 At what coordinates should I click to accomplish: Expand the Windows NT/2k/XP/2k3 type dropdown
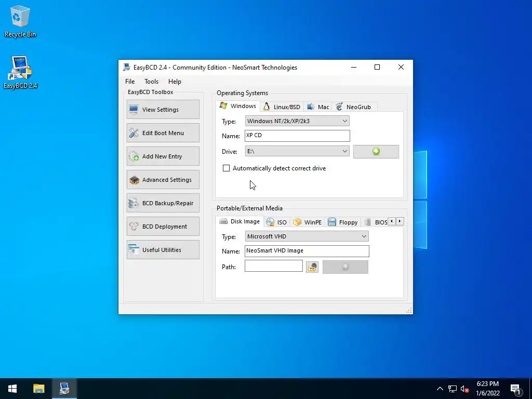coord(297,121)
